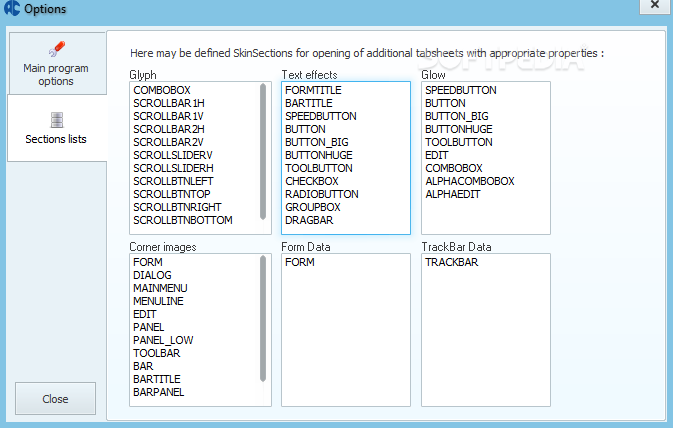Select TOOLBUTTON in the Text effects list
This screenshot has width=673, height=428.
[318, 168]
